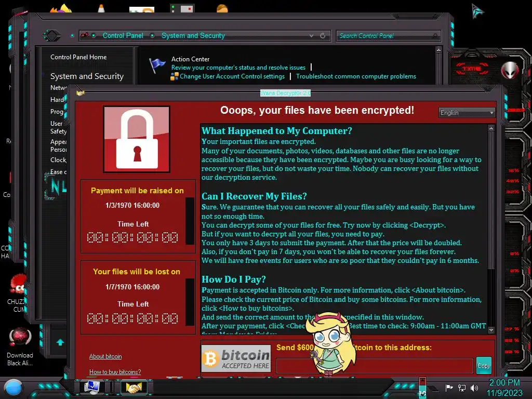
Task: Click Change User Account Control settings
Action: point(232,76)
